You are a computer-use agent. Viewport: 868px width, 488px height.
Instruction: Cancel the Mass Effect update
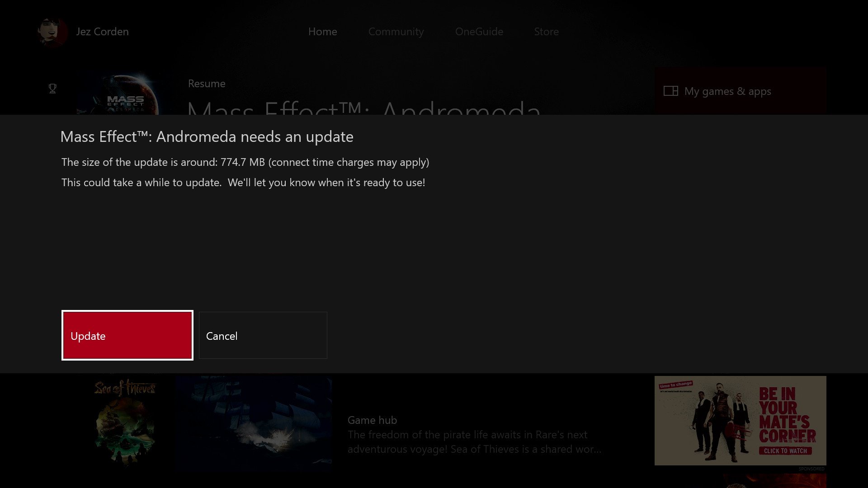[x=263, y=335]
